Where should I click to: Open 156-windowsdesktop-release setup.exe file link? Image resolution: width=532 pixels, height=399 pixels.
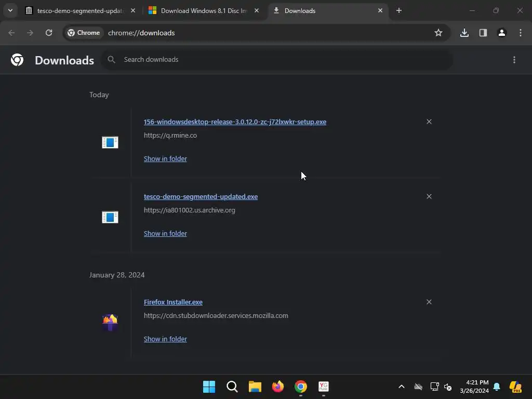[235, 122]
